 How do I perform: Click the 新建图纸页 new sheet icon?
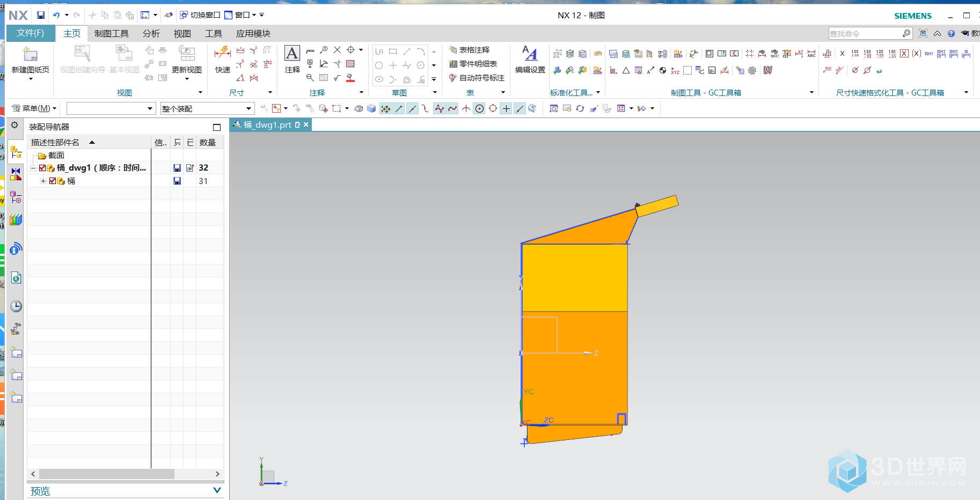[30, 54]
